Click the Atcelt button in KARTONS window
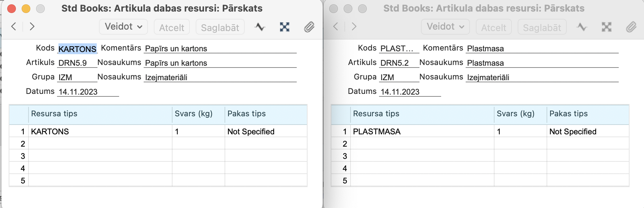This screenshot has width=644, height=208. 172,27
